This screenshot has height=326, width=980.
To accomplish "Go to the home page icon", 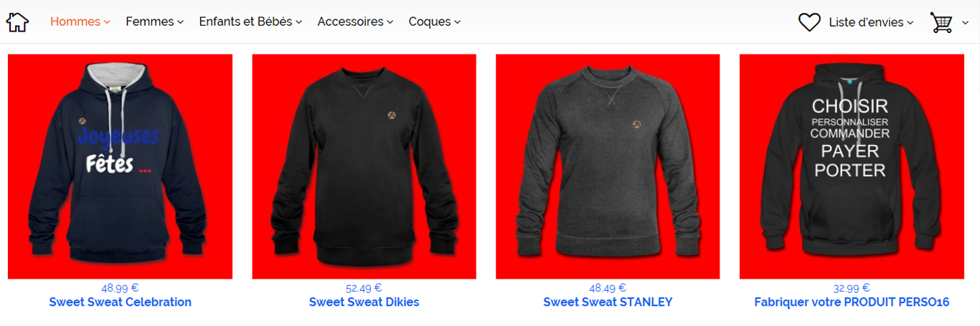I will coord(17,22).
